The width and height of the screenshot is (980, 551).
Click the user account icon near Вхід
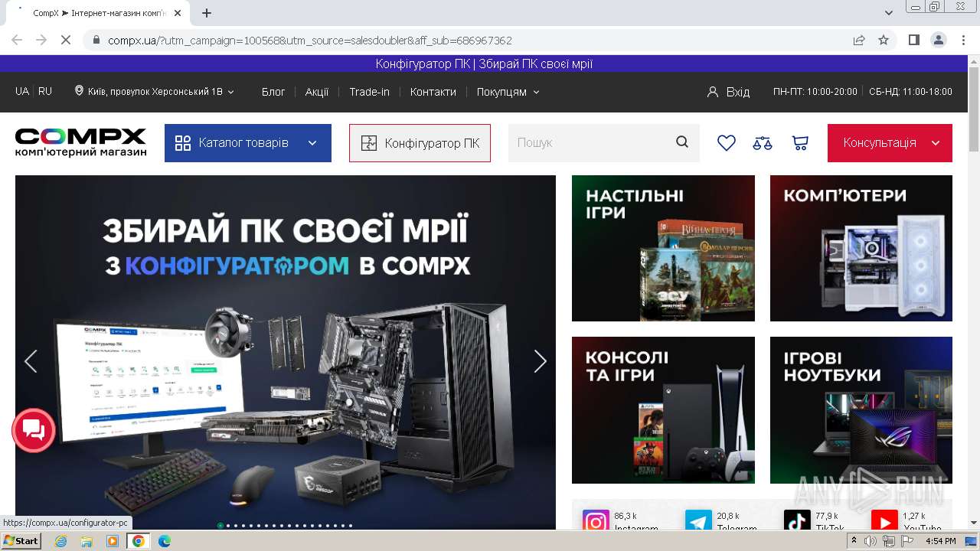coord(713,92)
